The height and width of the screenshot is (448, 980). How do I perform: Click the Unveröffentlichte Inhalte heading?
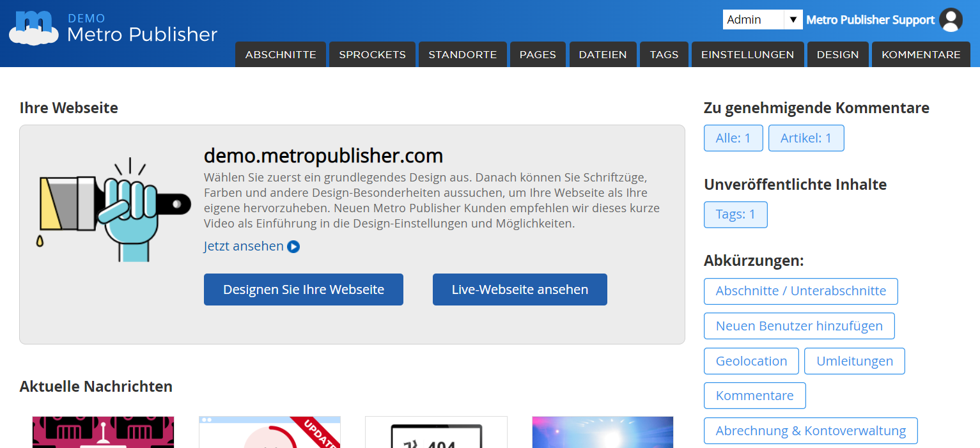795,185
